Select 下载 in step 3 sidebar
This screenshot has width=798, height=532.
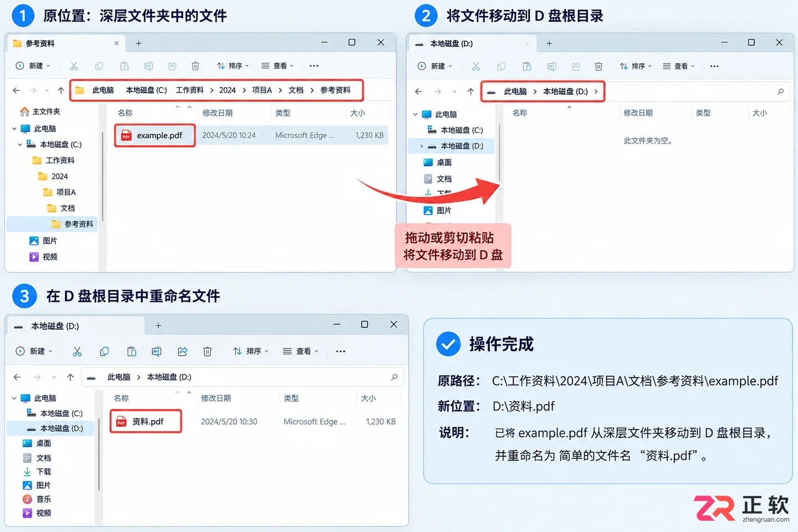tap(37, 472)
